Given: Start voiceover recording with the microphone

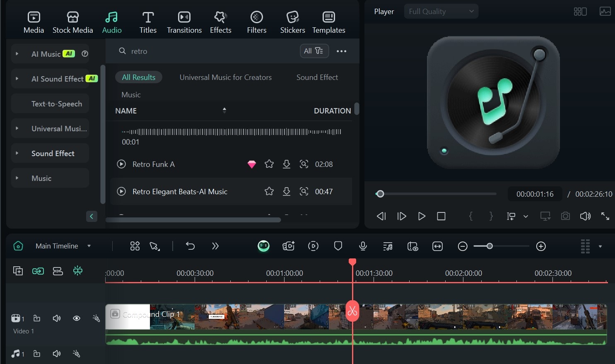Looking at the screenshot, I should (x=363, y=246).
